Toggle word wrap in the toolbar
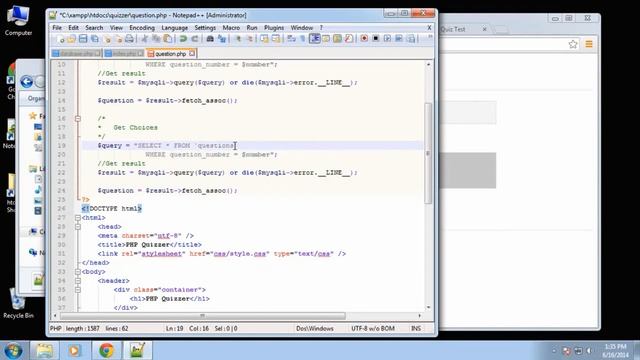 click(291, 39)
